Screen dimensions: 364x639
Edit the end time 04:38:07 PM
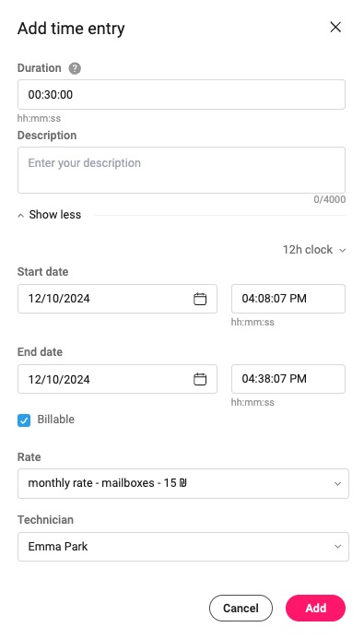(288, 379)
